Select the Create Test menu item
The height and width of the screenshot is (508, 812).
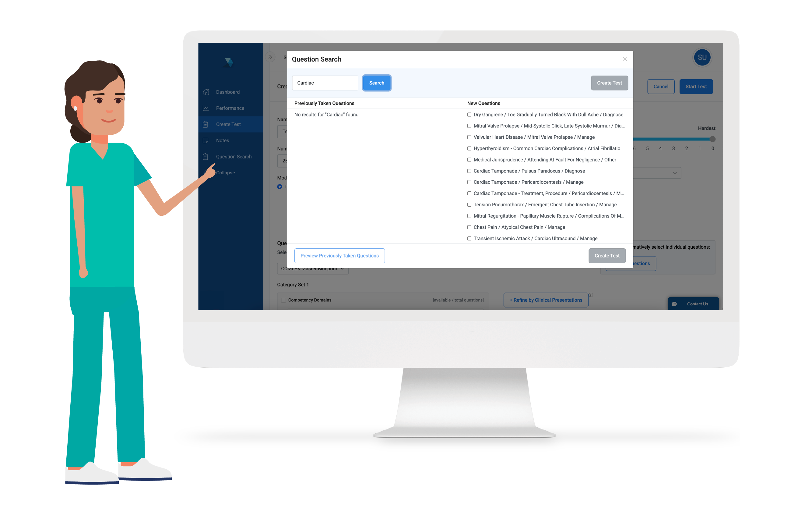point(229,124)
